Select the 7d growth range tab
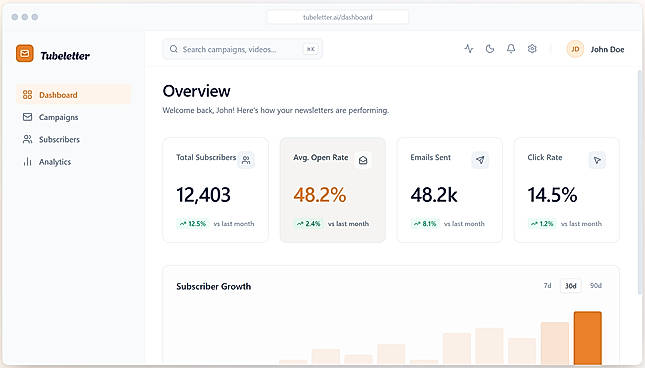Image resolution: width=645 pixels, height=368 pixels. tap(547, 285)
